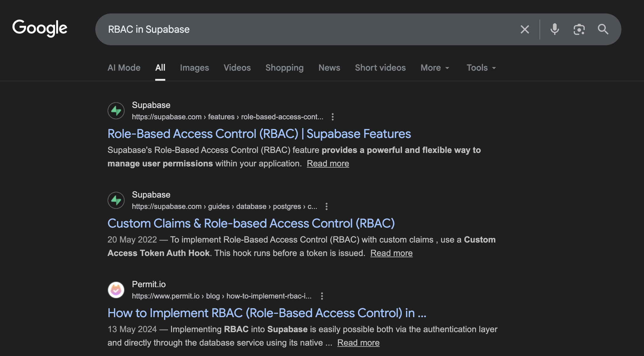
Task: Click the magnifying glass search icon
Action: pyautogui.click(x=603, y=29)
